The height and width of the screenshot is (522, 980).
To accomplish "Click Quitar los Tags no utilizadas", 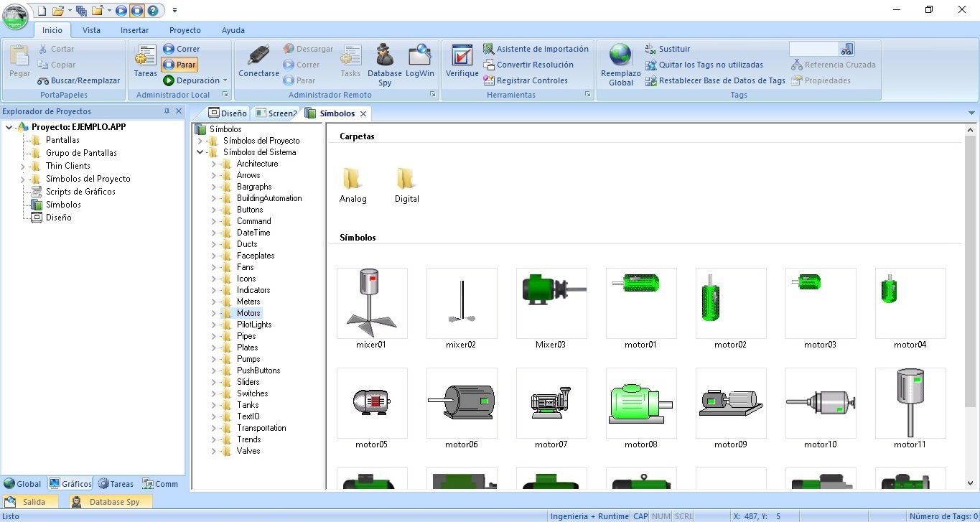I will [704, 65].
